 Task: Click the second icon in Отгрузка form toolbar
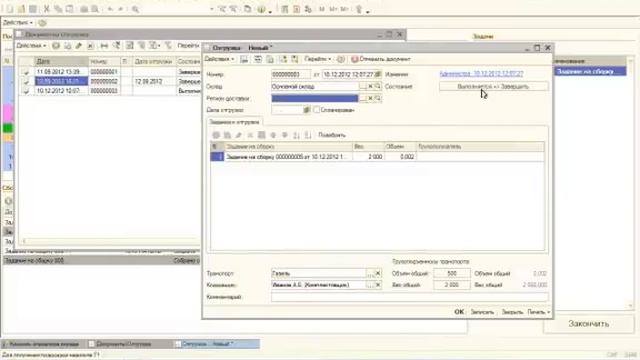click(258, 60)
